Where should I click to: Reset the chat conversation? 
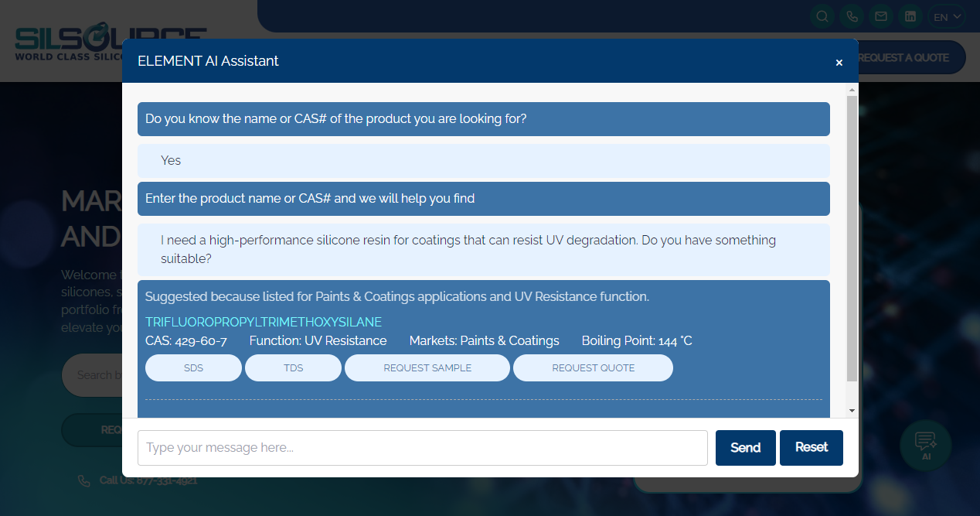811,448
